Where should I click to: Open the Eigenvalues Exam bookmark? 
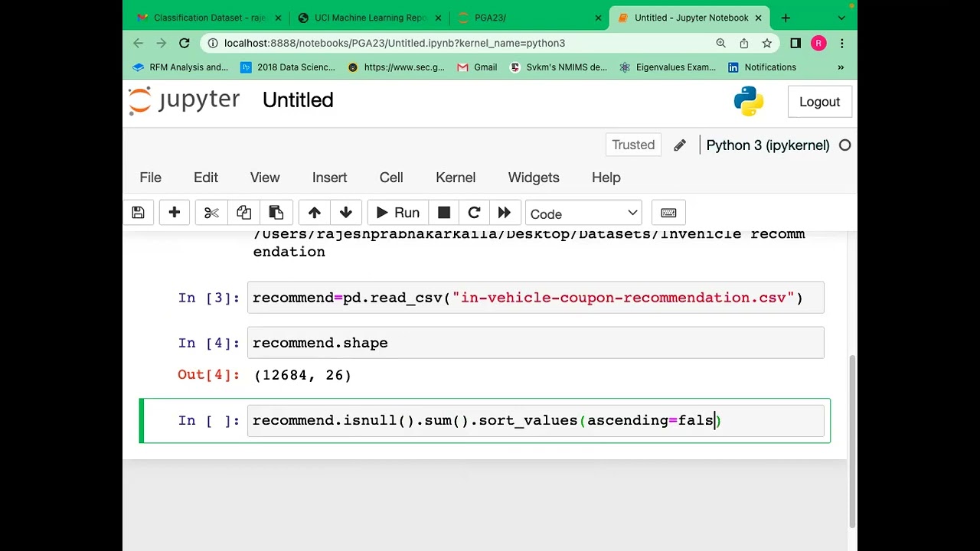tap(668, 67)
